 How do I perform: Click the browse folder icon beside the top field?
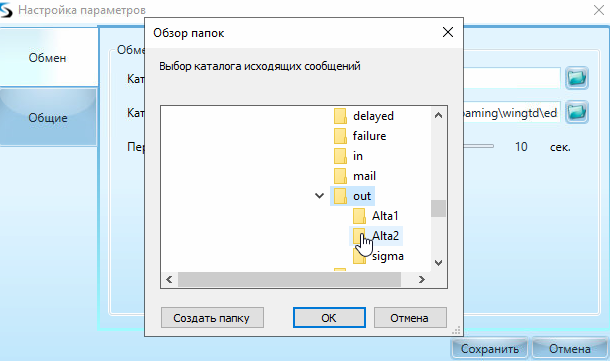(577, 78)
